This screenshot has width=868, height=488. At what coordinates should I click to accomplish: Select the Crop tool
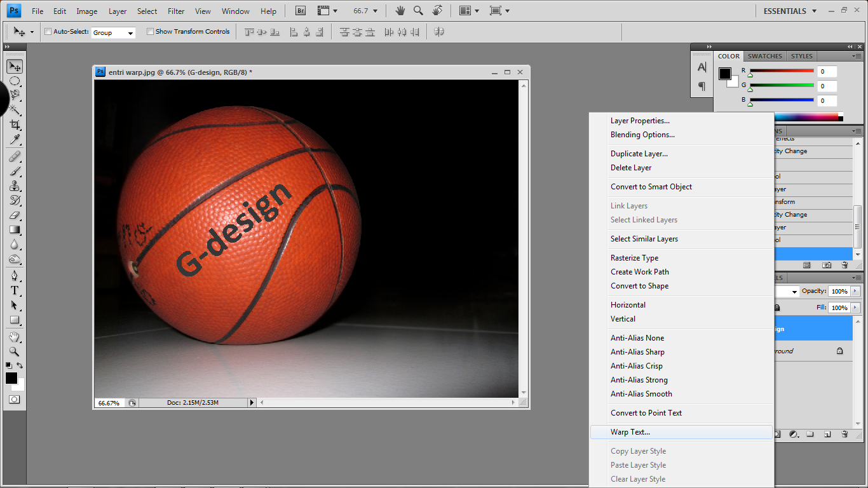(15, 125)
